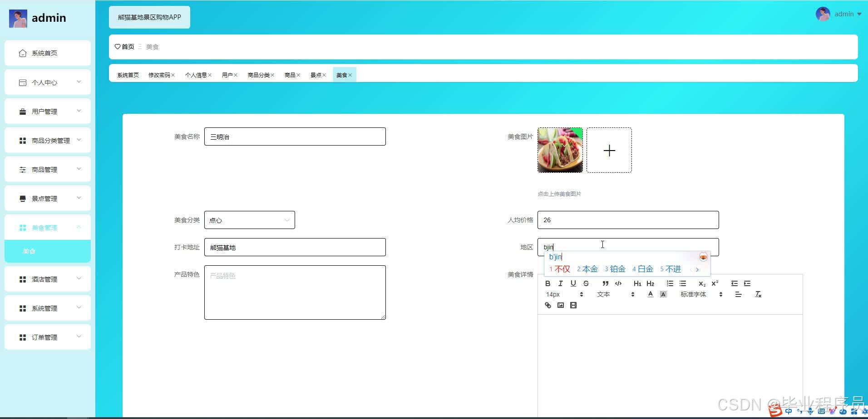The height and width of the screenshot is (419, 868).
Task: Click the 产品特色 text area
Action: pos(295,292)
